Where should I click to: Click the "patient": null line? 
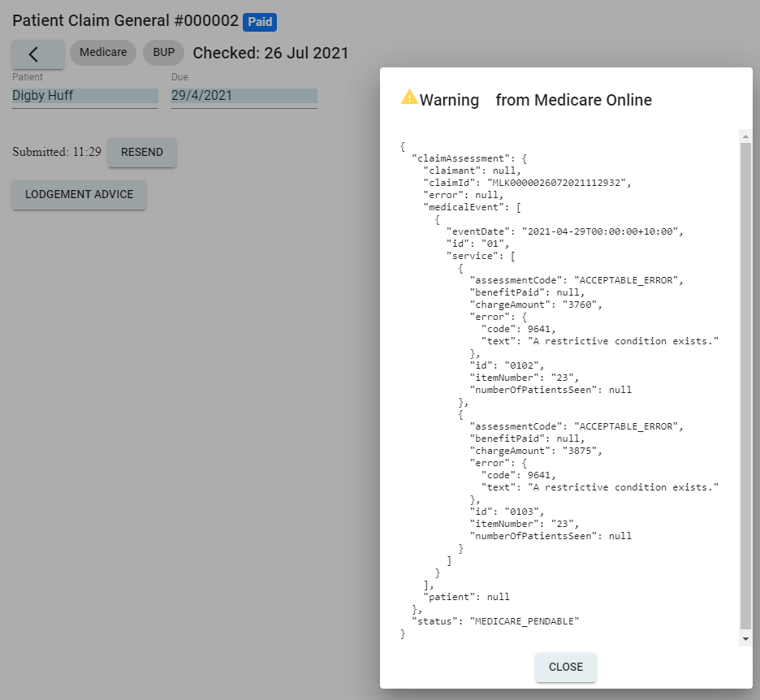pyautogui.click(x=466, y=597)
